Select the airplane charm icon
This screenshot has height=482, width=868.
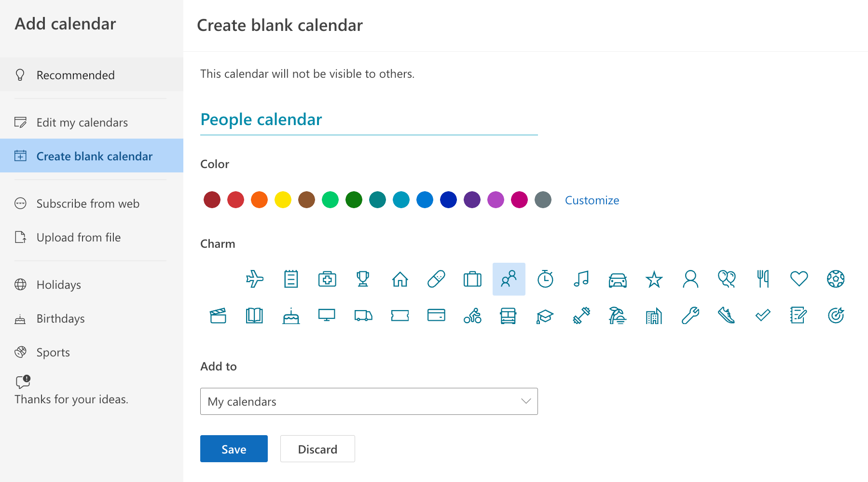[255, 279]
